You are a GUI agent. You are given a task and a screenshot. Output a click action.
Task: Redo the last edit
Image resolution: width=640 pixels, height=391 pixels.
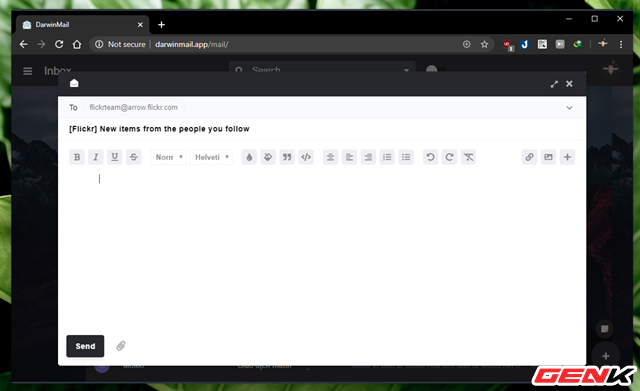click(449, 157)
